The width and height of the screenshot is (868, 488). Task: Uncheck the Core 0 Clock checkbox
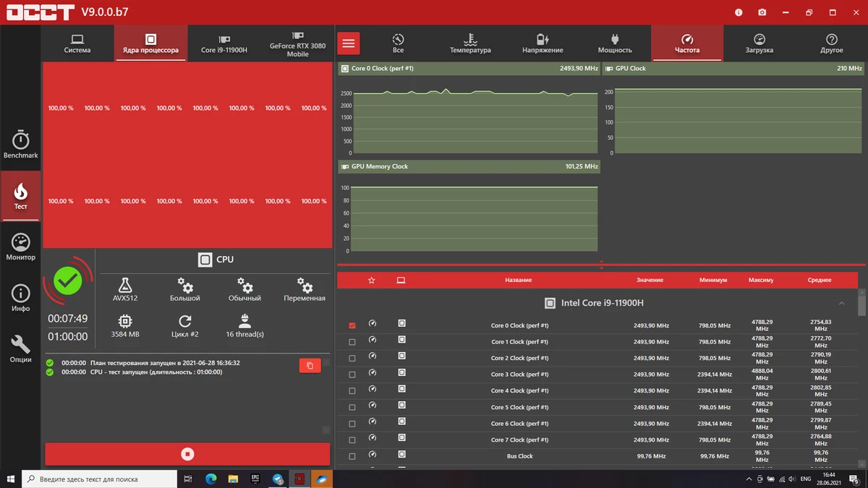click(352, 325)
